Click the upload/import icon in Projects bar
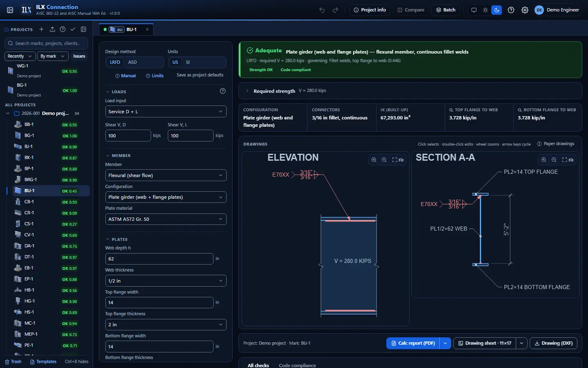 coord(52,29)
